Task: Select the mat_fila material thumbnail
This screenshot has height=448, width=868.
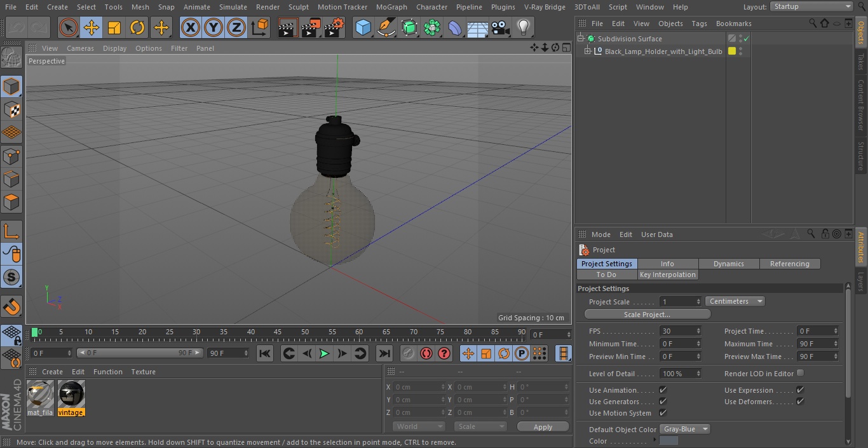Action: [x=40, y=398]
